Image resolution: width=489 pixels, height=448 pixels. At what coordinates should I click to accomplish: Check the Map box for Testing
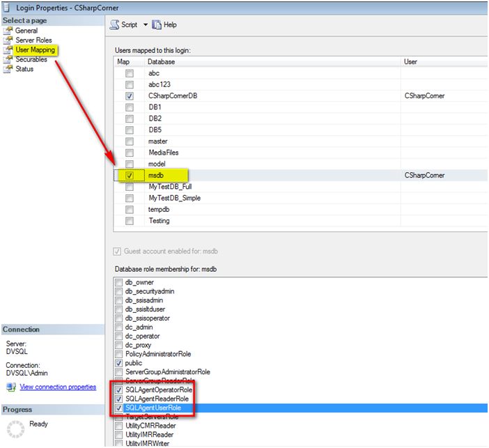tap(130, 221)
